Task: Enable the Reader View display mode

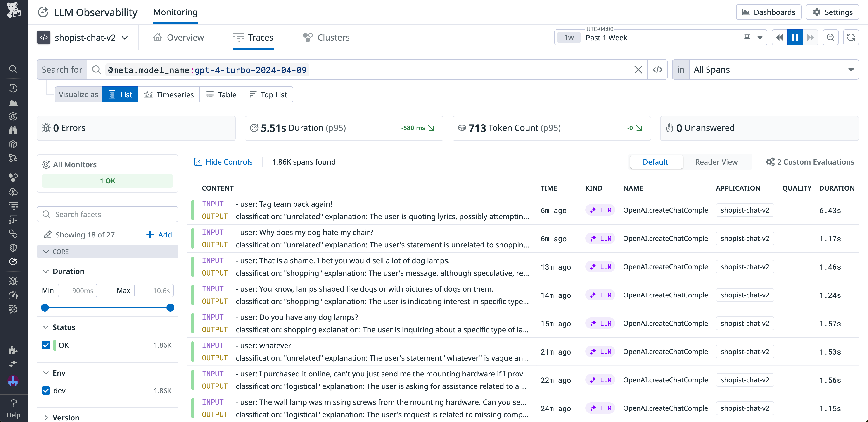Action: 716,162
